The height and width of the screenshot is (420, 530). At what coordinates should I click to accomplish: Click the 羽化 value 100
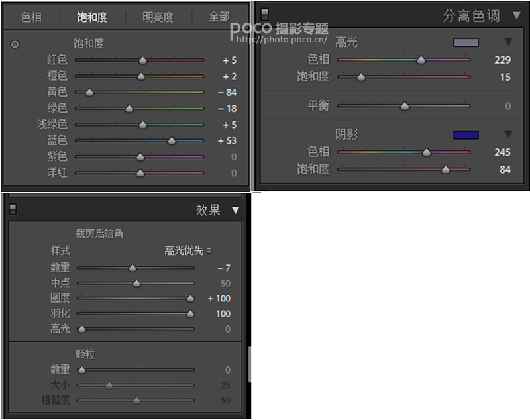click(x=223, y=314)
